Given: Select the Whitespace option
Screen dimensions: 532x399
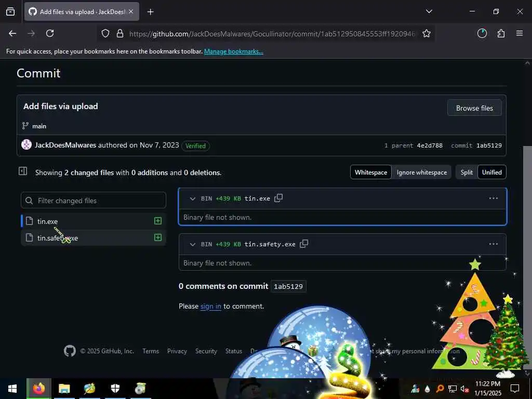Looking at the screenshot, I should tap(371, 172).
